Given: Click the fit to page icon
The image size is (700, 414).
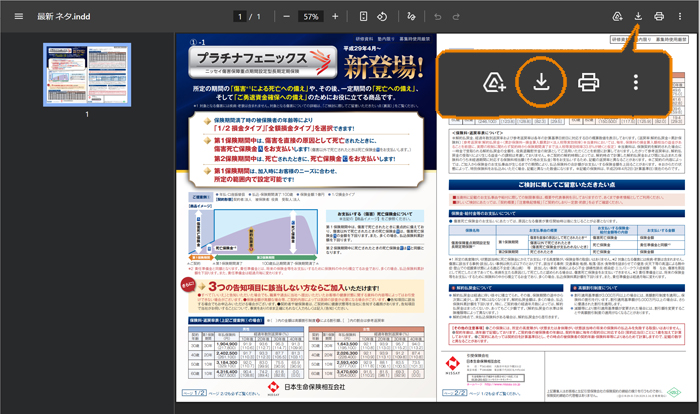Looking at the screenshot, I should click(364, 16).
